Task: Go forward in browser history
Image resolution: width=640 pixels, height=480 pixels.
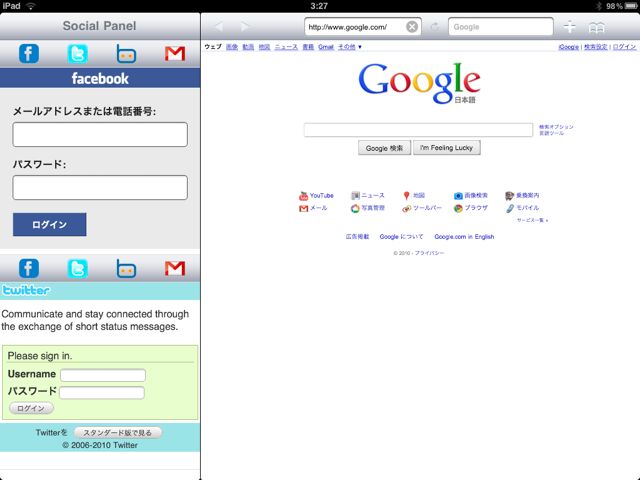Action: pos(245,27)
